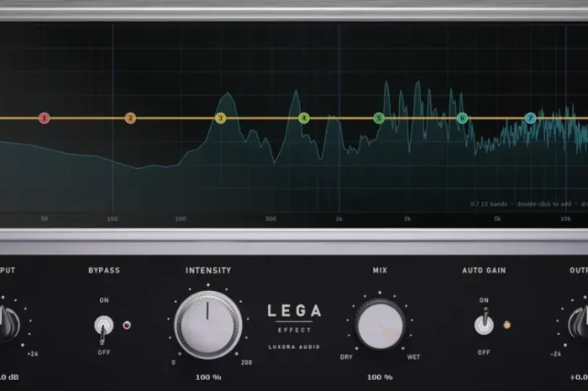The image size is (588, 391).
Task: Click the Auto Gain amber LED indicator
Action: (507, 325)
